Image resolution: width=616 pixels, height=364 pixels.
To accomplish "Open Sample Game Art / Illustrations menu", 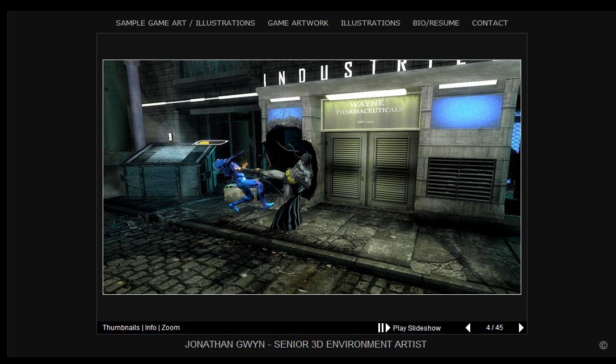I will pos(185,23).
